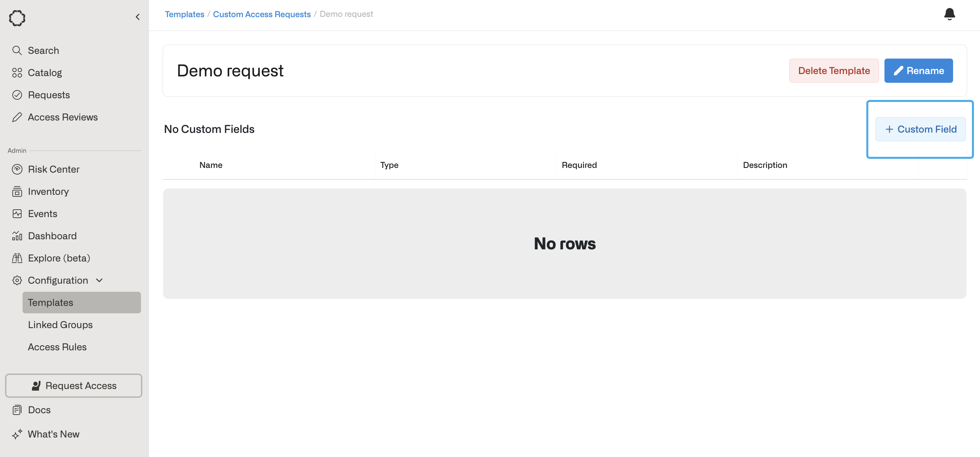Click the What's New sparkle icon
Image resolution: width=980 pixels, height=457 pixels.
(x=17, y=434)
